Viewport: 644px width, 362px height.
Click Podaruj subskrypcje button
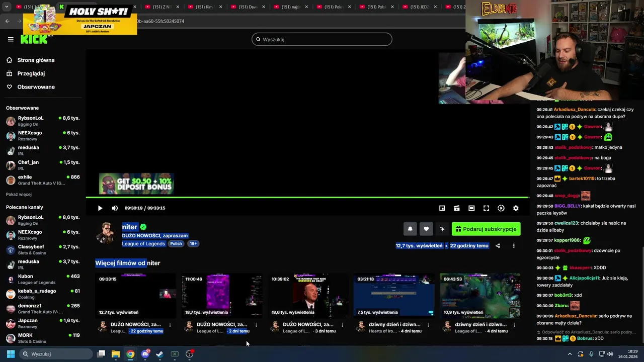486,229
